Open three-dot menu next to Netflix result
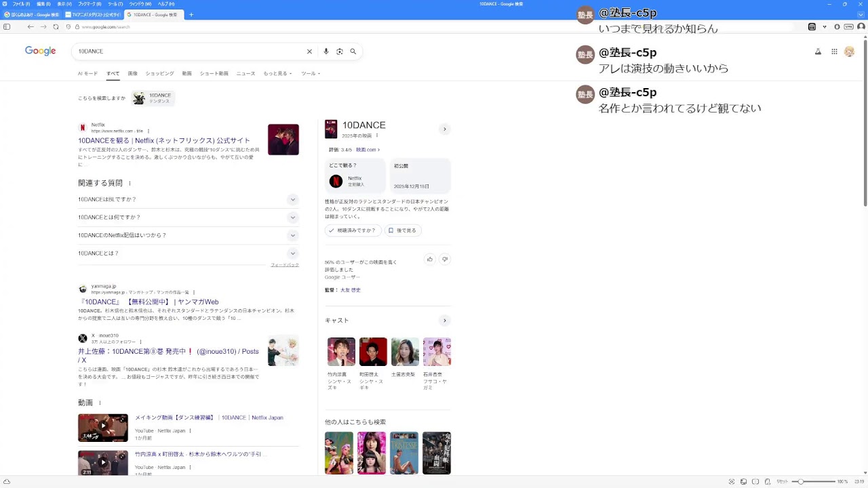 coord(149,131)
